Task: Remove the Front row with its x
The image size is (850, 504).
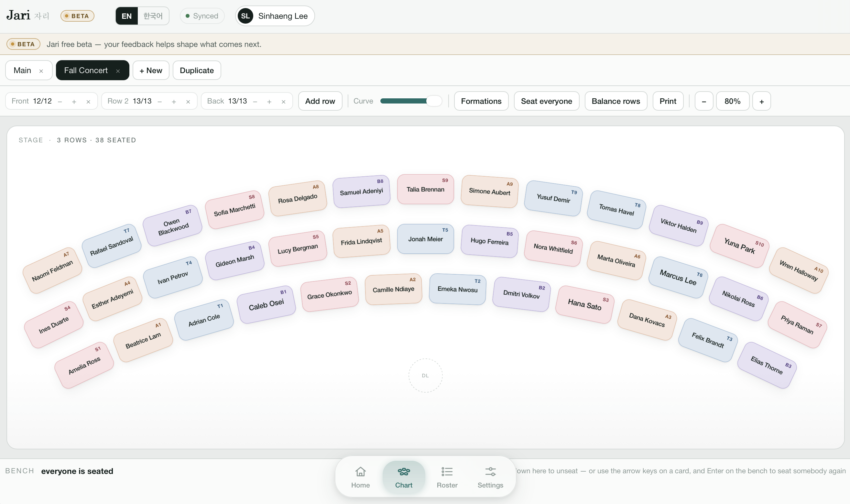Action: [x=88, y=102]
